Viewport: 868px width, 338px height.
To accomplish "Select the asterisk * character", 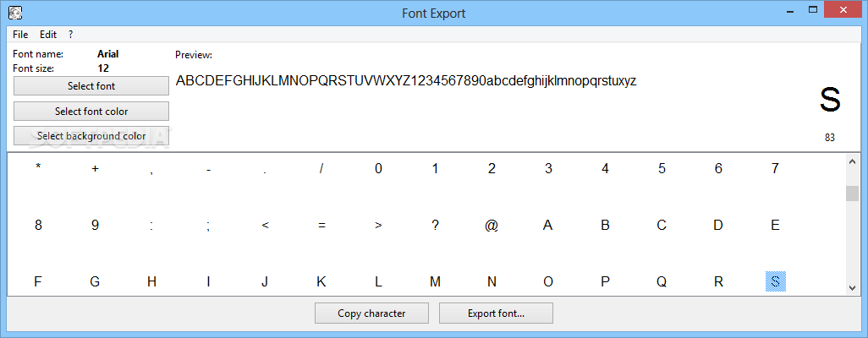I will click(x=38, y=166).
